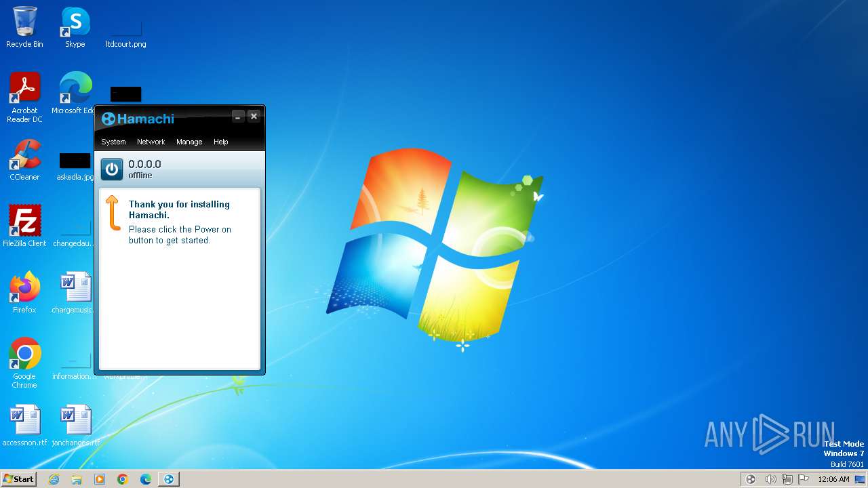This screenshot has height=488, width=868.
Task: Select the ltdcourt.png file on desktop
Action: (126, 34)
